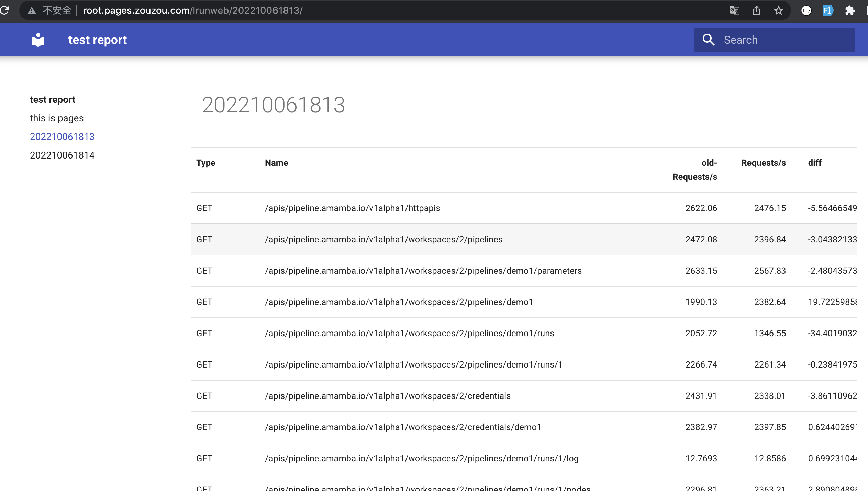868x491 pixels.
Task: Open the Google Translate icon in address bar
Action: pos(734,11)
